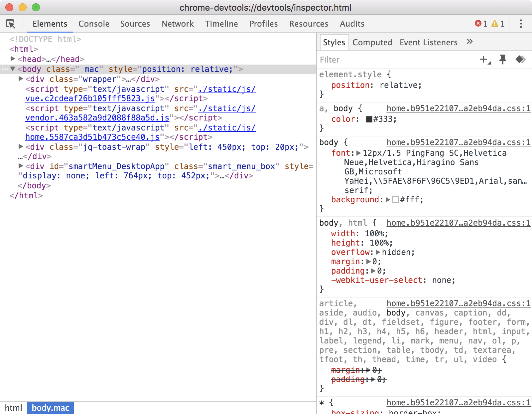Viewport: 532px width, 414px height.
Task: Collapse the body element node
Action: click(x=13, y=69)
